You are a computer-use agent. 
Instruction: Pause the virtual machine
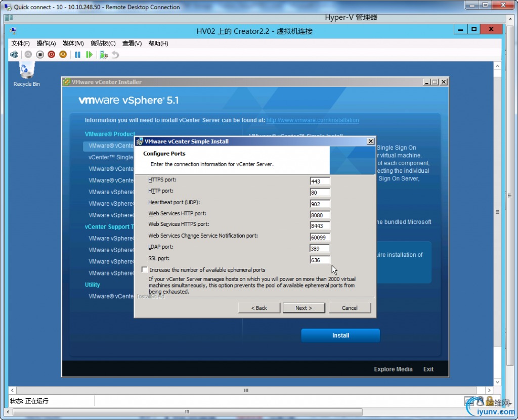click(x=77, y=55)
